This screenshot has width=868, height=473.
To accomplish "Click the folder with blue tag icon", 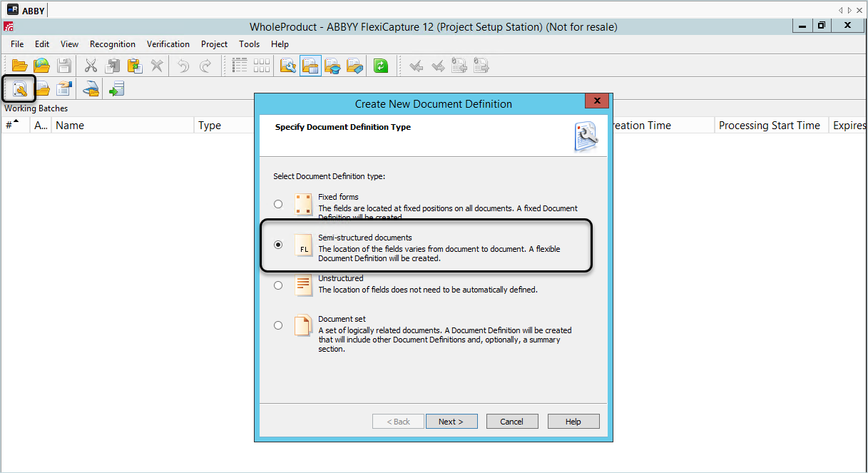I will coord(354,66).
